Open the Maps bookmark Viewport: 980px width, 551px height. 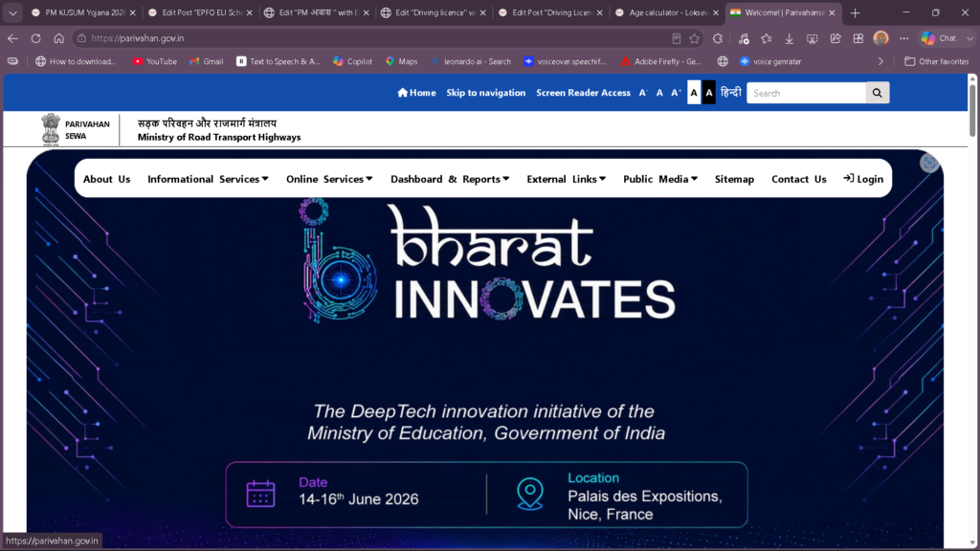coord(401,61)
